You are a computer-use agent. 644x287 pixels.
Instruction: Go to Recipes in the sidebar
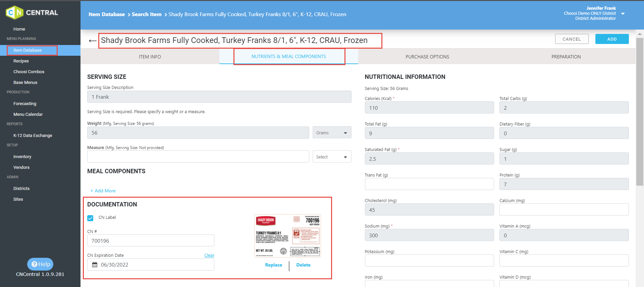coord(21,61)
